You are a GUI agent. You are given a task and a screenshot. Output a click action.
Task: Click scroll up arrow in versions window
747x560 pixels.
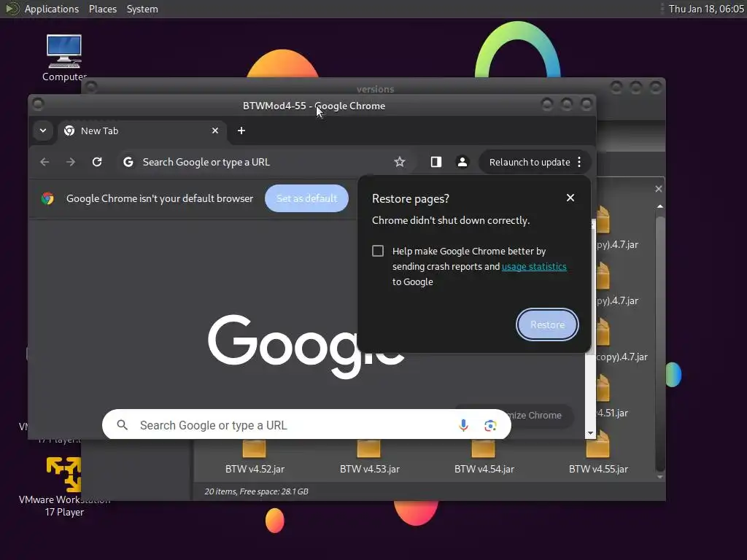click(x=659, y=206)
